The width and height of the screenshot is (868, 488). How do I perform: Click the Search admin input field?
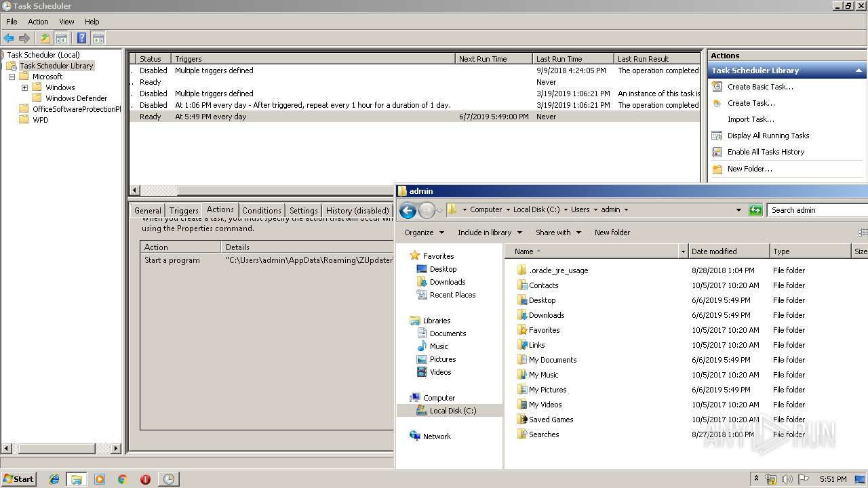(x=817, y=210)
